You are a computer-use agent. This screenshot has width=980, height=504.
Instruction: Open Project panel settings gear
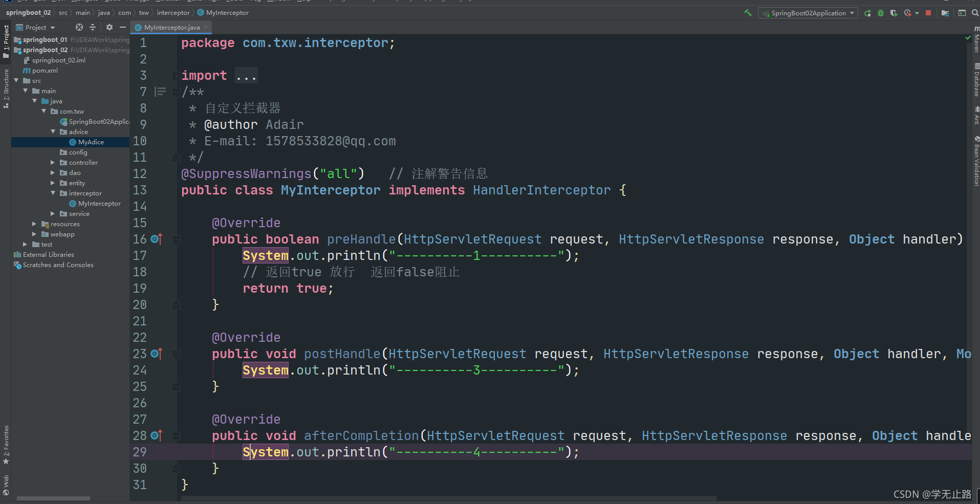coord(109,27)
